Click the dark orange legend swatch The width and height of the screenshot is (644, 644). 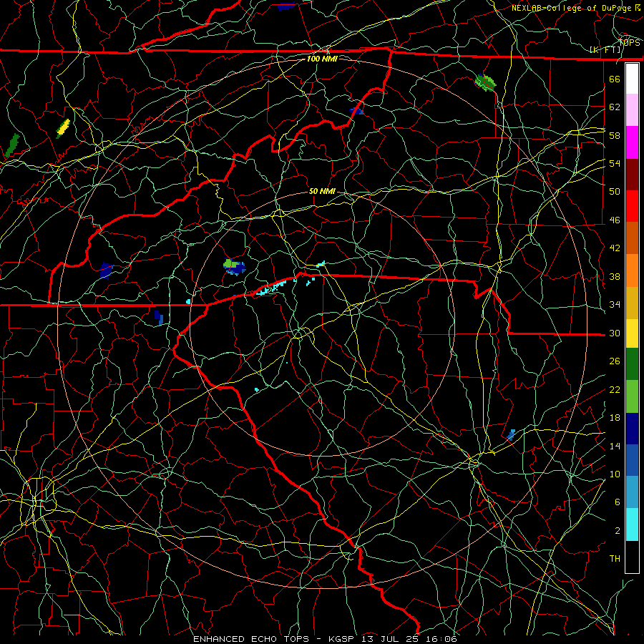click(632, 238)
